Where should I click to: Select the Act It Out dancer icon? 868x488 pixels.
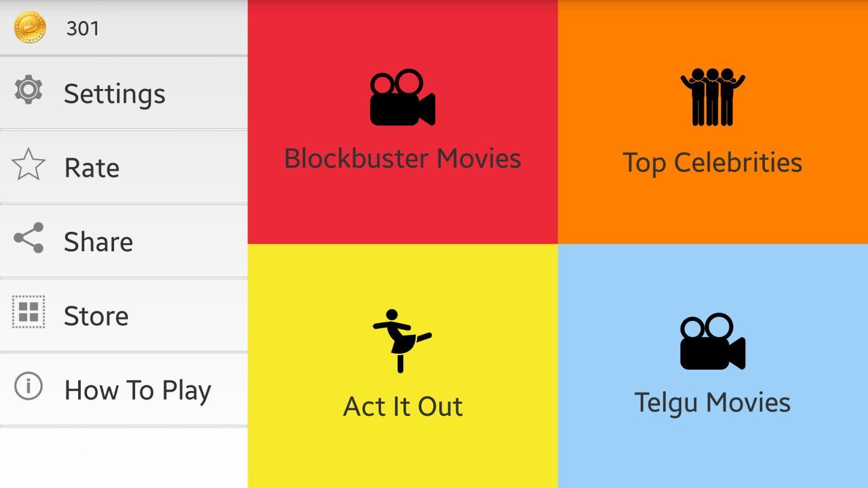pos(402,341)
